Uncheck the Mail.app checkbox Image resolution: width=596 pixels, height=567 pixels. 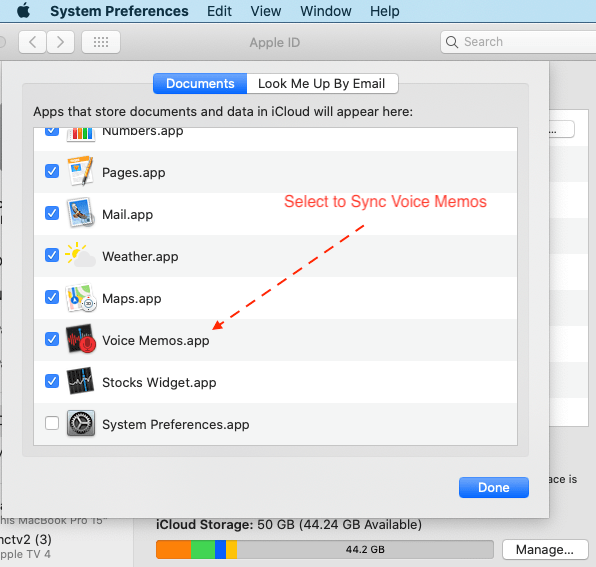point(52,213)
